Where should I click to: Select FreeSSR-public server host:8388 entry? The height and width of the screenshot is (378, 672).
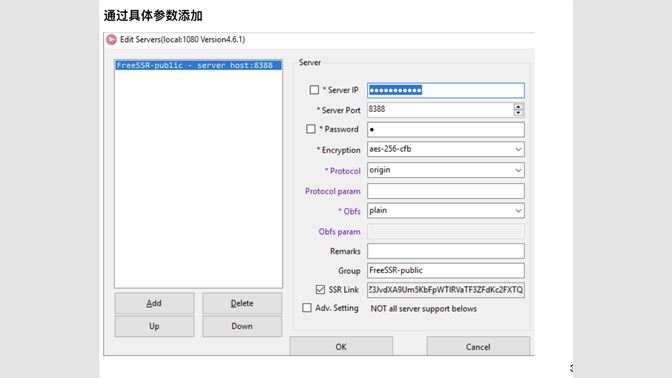coord(198,65)
